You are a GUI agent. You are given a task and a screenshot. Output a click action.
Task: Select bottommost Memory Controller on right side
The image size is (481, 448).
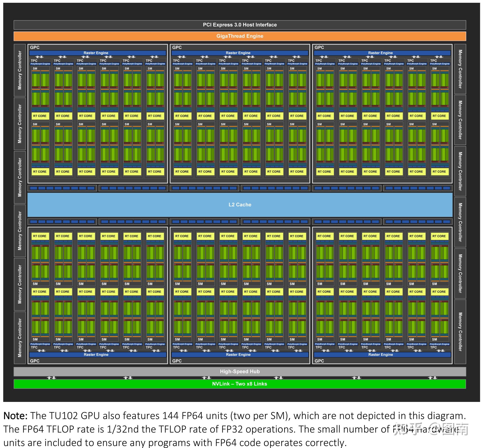pos(460,331)
